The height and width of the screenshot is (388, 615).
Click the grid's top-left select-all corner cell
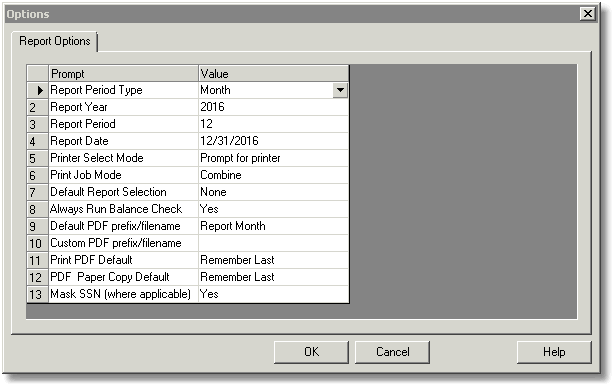pyautogui.click(x=38, y=74)
